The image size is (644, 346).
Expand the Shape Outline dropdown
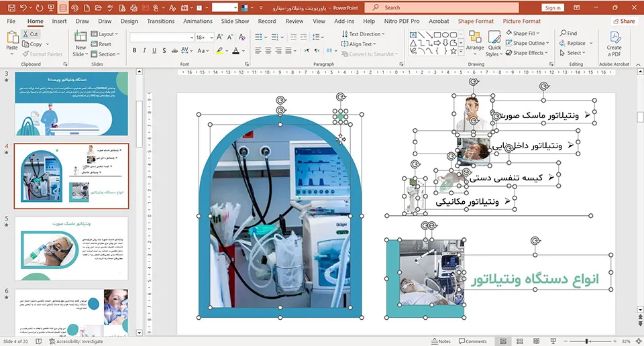tap(527, 43)
